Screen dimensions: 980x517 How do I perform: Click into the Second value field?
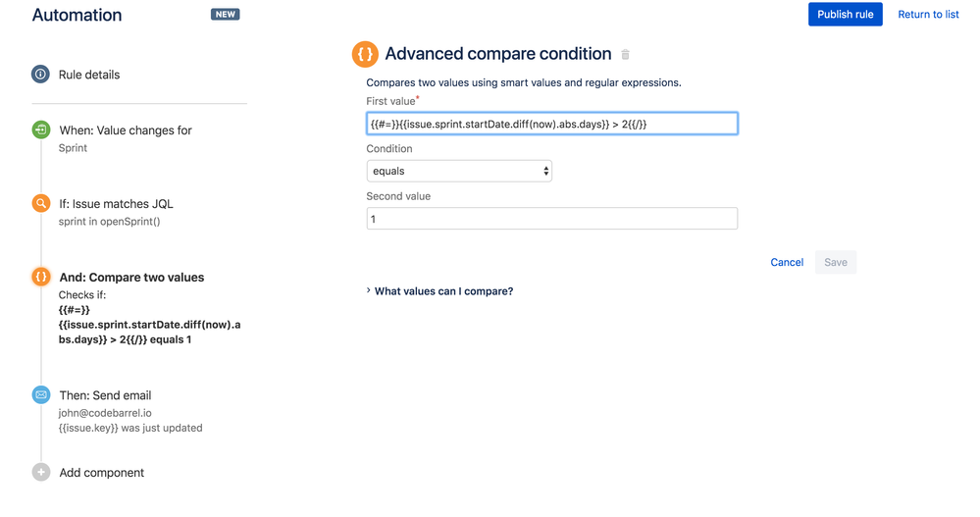(551, 219)
